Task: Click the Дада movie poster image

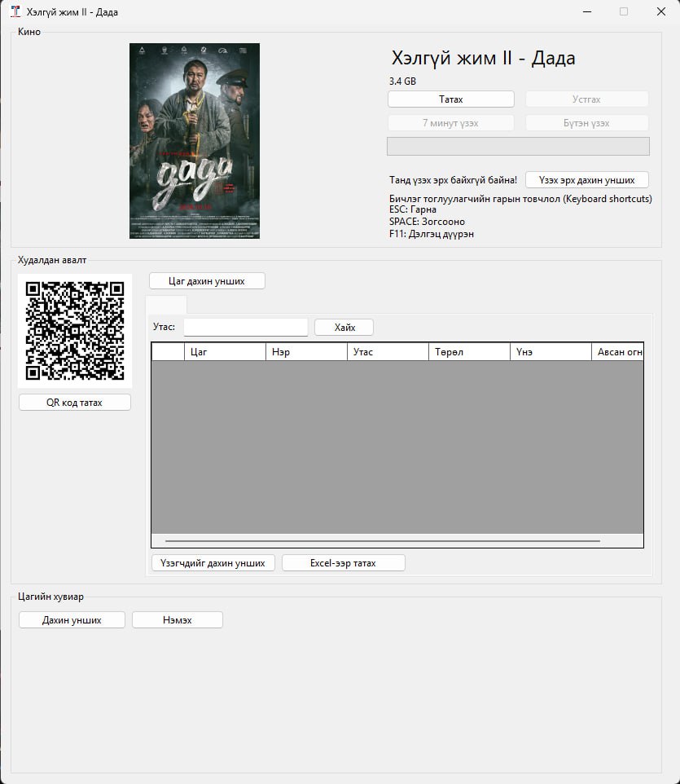Action: 195,141
